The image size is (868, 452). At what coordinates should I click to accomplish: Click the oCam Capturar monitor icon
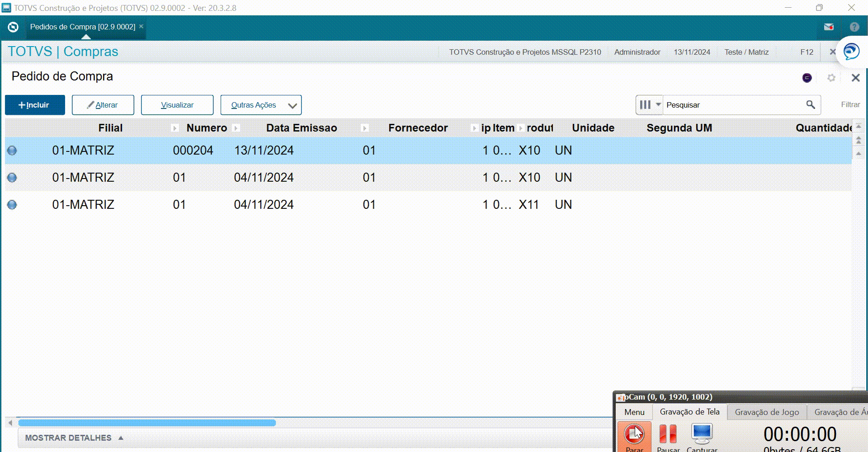[x=702, y=434]
